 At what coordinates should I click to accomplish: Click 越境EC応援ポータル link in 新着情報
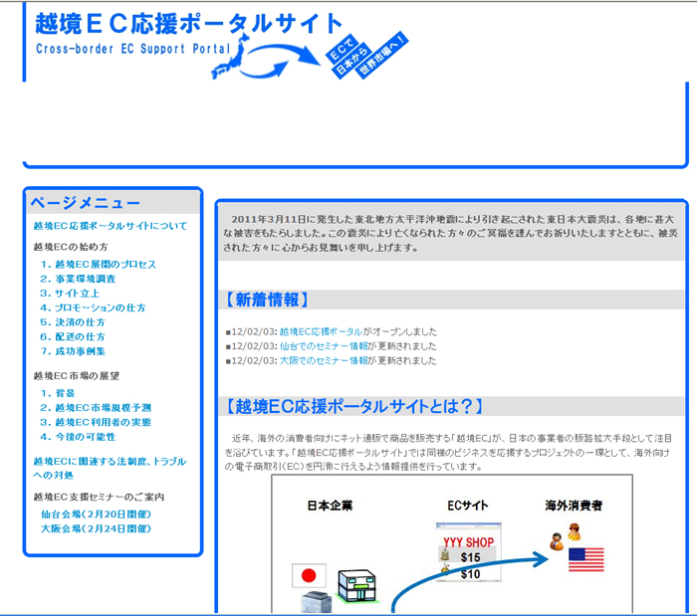(x=321, y=331)
